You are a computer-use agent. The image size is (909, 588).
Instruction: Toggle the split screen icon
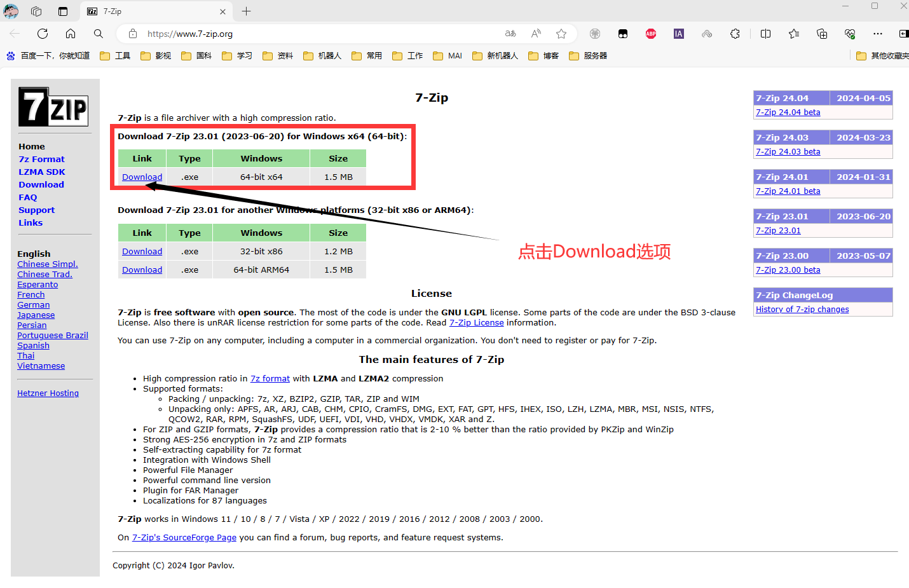click(765, 34)
